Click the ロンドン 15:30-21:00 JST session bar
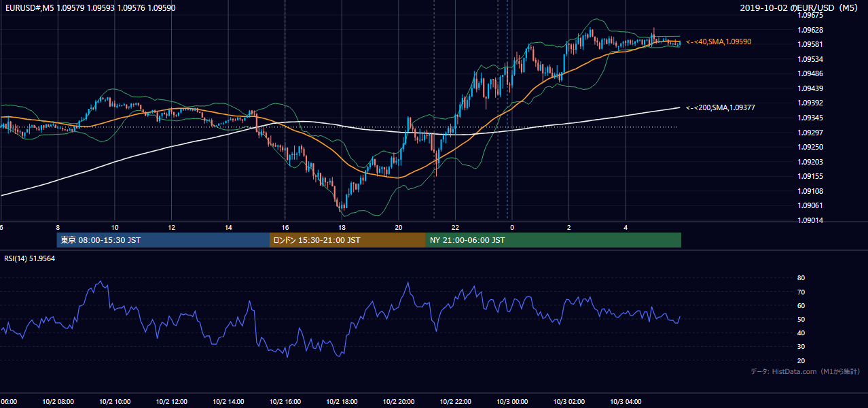868x408 pixels. click(x=348, y=240)
